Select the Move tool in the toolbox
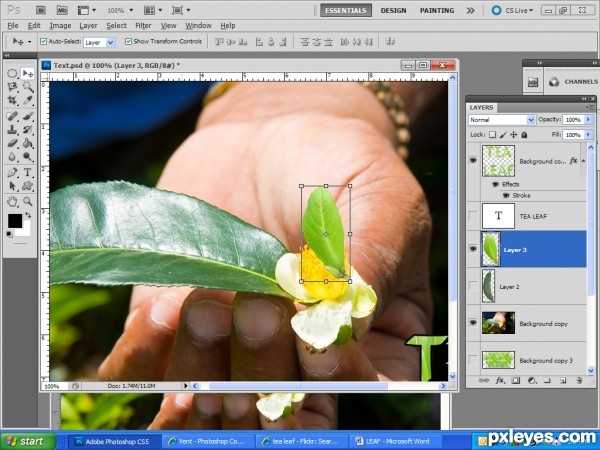Screen dimensions: 600x450 click(28, 73)
